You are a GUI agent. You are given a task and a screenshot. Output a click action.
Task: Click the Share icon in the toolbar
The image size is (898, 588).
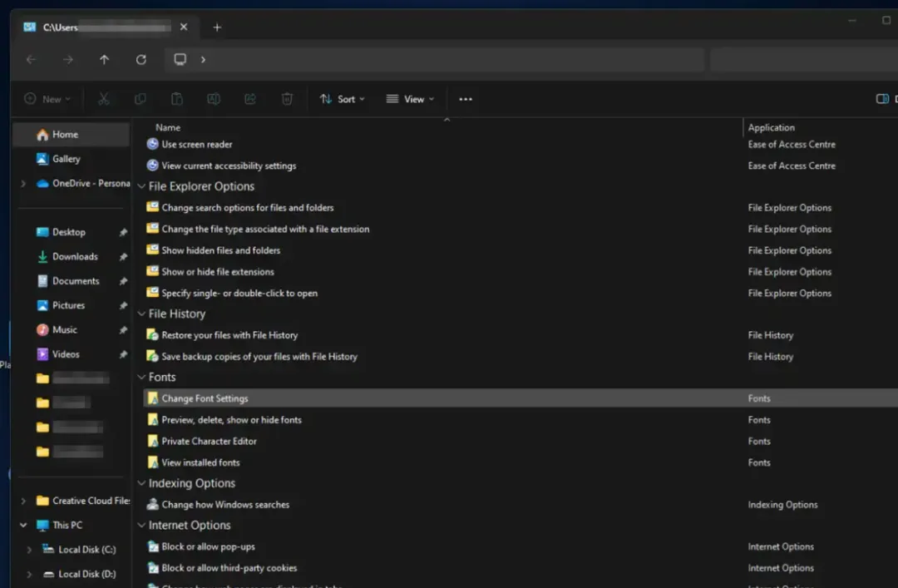(x=249, y=98)
